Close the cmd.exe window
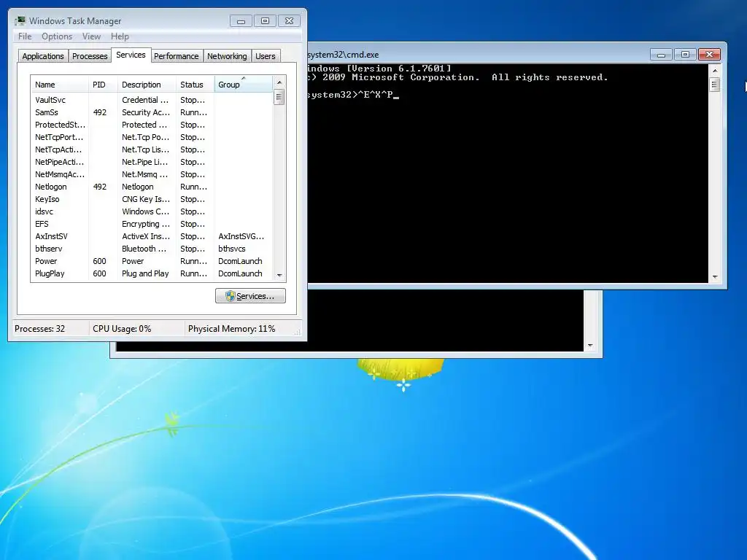This screenshot has height=560, width=747. coord(709,54)
